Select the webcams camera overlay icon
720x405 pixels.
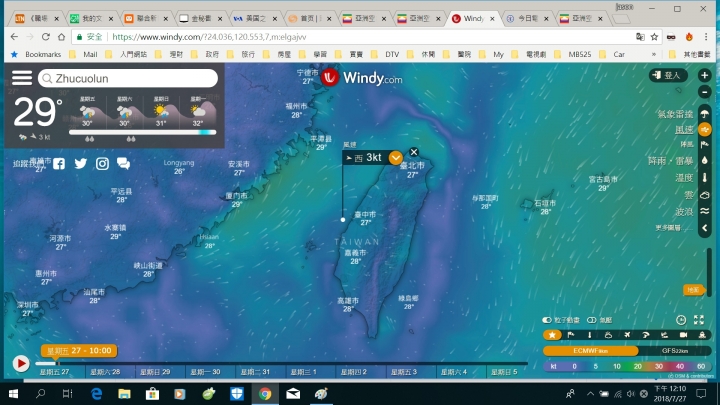click(683, 335)
